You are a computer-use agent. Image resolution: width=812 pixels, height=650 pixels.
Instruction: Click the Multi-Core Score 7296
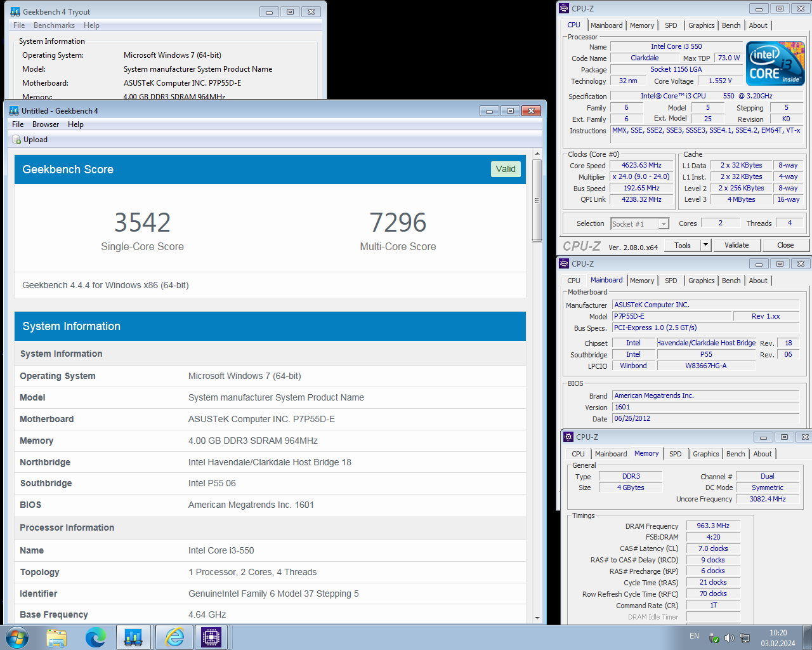pyautogui.click(x=398, y=223)
